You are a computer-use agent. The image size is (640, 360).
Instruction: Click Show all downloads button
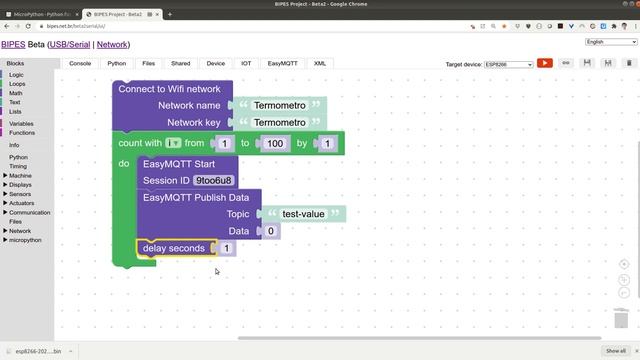[x=616, y=351]
